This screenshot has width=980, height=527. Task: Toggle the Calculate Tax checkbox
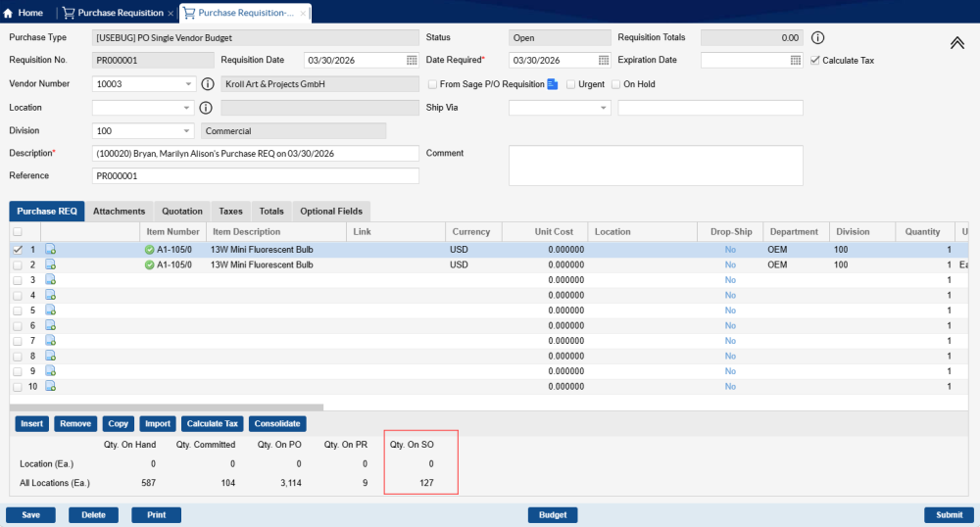815,61
